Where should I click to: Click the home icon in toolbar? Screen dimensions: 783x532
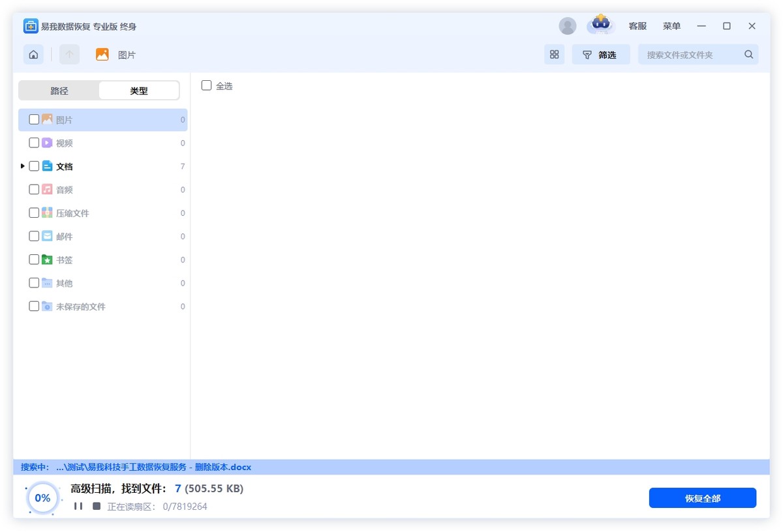click(x=33, y=55)
